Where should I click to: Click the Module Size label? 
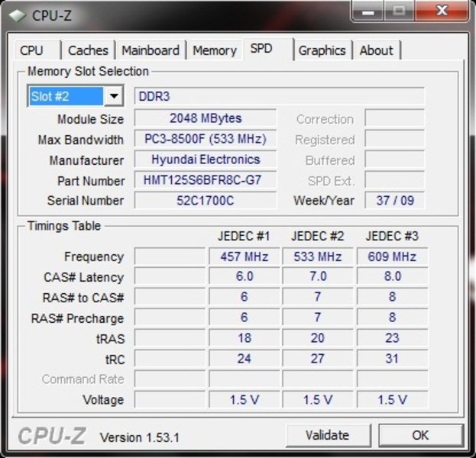(x=90, y=119)
